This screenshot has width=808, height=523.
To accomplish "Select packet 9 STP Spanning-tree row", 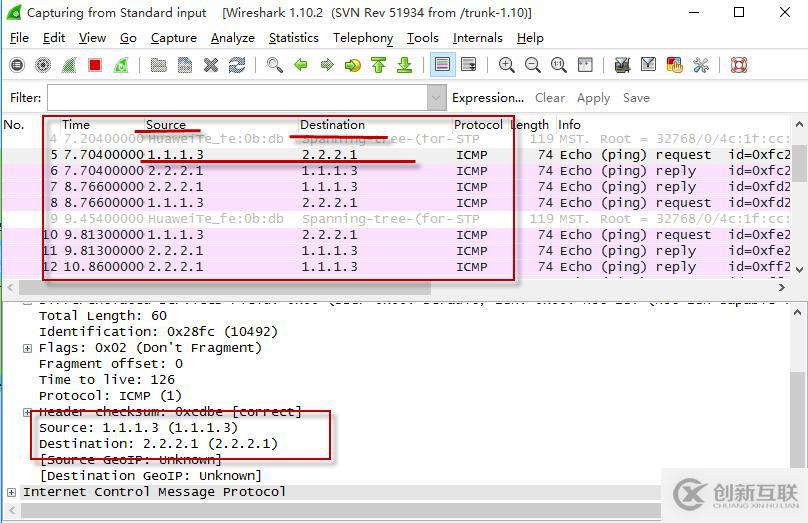I will 396,218.
